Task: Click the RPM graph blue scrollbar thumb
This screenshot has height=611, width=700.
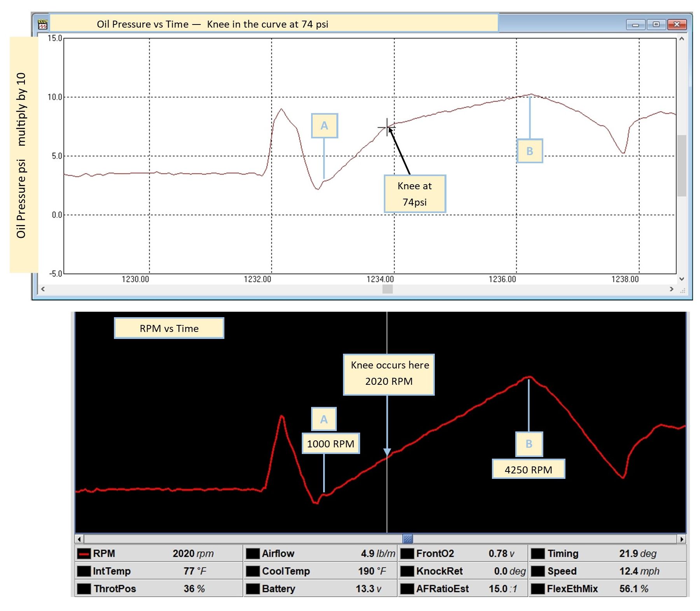Action: (x=407, y=539)
